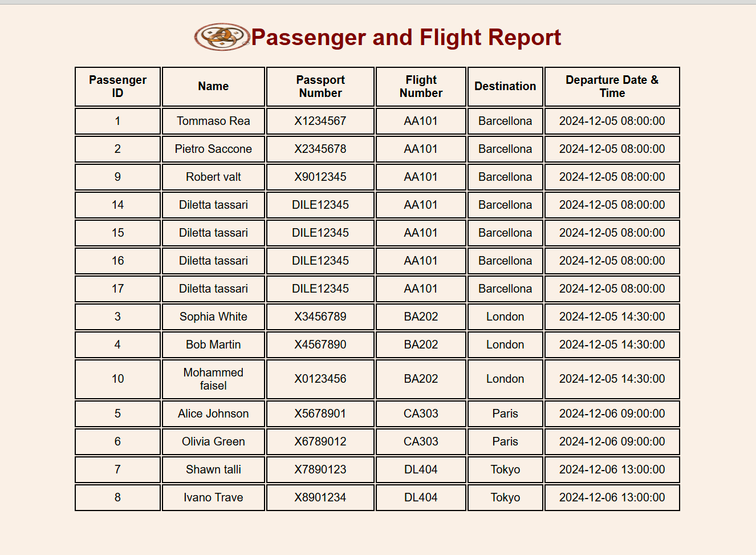
Task: Select the Alice Johnson name cell
Action: click(x=213, y=414)
